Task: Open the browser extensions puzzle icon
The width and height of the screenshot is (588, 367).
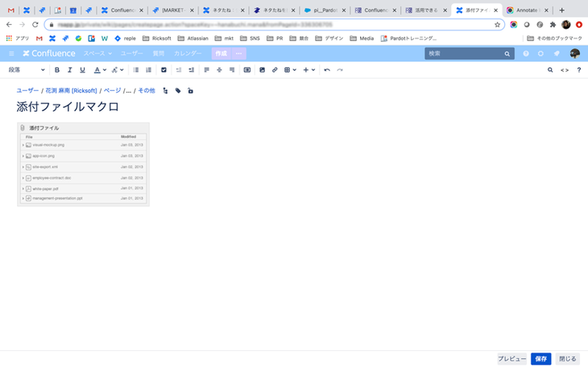Action: click(553, 25)
